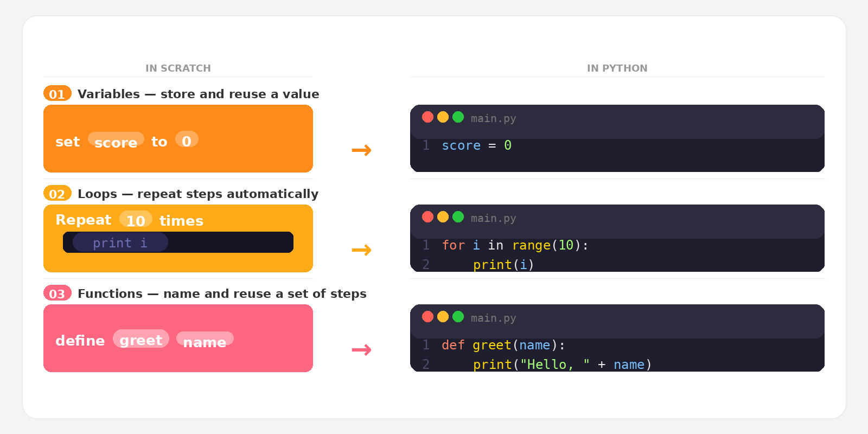Viewport: 868px width, 434px height.
Task: Click the 'for i in range(10):' code line
Action: (515, 245)
